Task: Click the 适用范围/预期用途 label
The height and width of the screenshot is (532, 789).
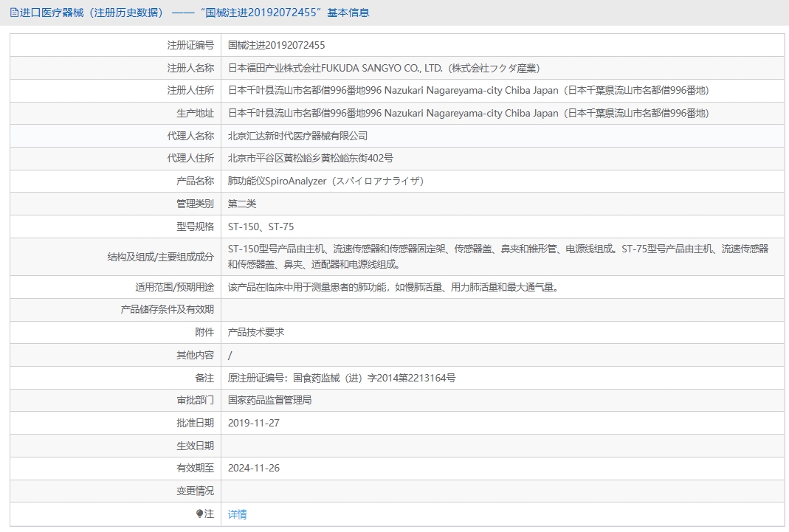Action: tap(175, 287)
